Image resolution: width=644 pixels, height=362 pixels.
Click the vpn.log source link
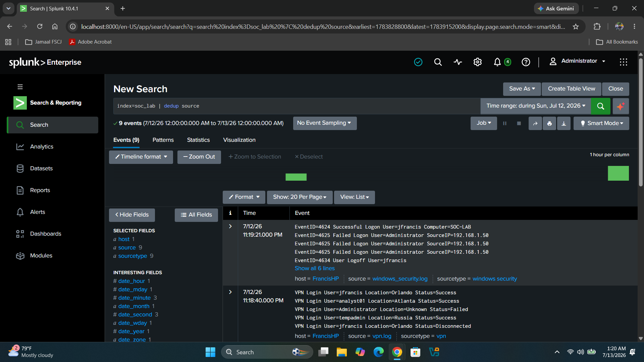pyautogui.click(x=382, y=336)
